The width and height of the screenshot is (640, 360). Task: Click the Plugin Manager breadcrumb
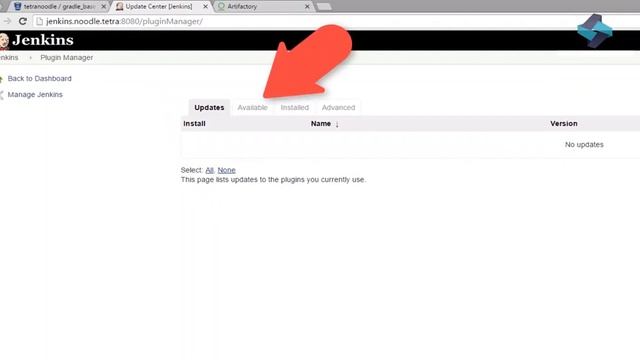click(x=67, y=58)
